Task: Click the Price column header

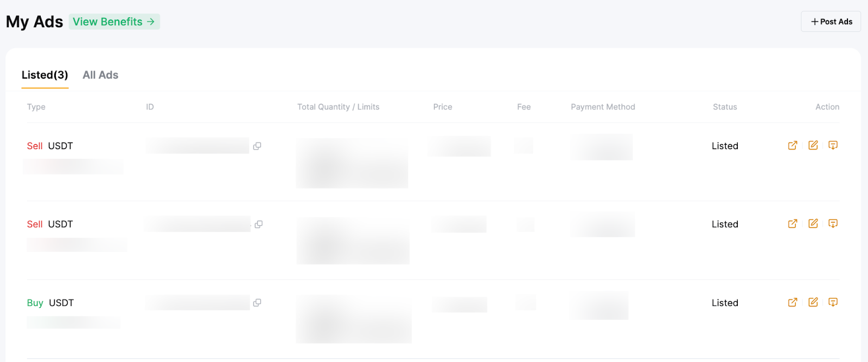Action: coord(442,107)
